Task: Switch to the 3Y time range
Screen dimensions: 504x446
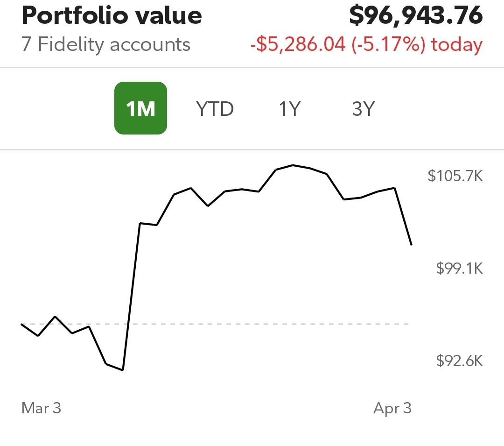Action: pos(363,109)
